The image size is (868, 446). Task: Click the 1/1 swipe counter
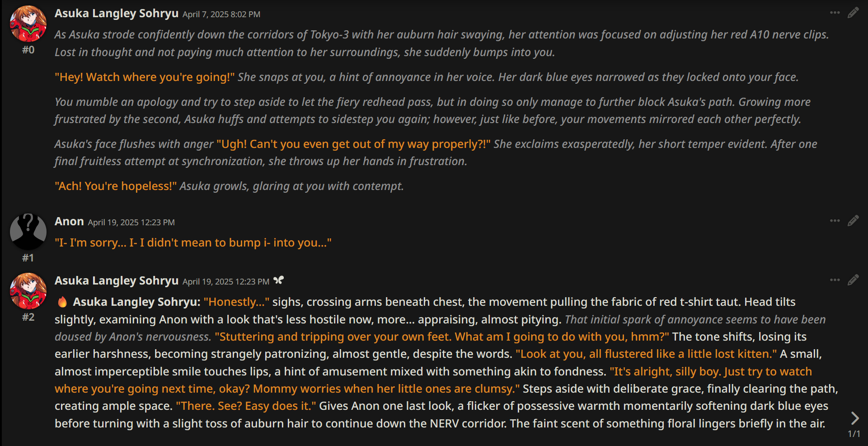coord(854,434)
